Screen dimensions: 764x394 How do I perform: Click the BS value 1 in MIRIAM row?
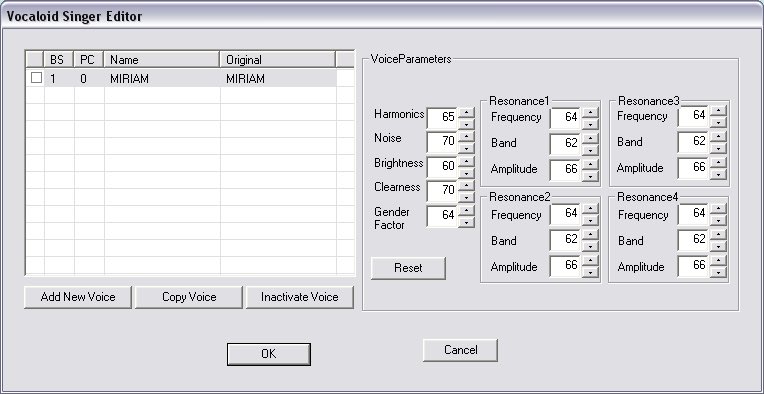(53, 79)
